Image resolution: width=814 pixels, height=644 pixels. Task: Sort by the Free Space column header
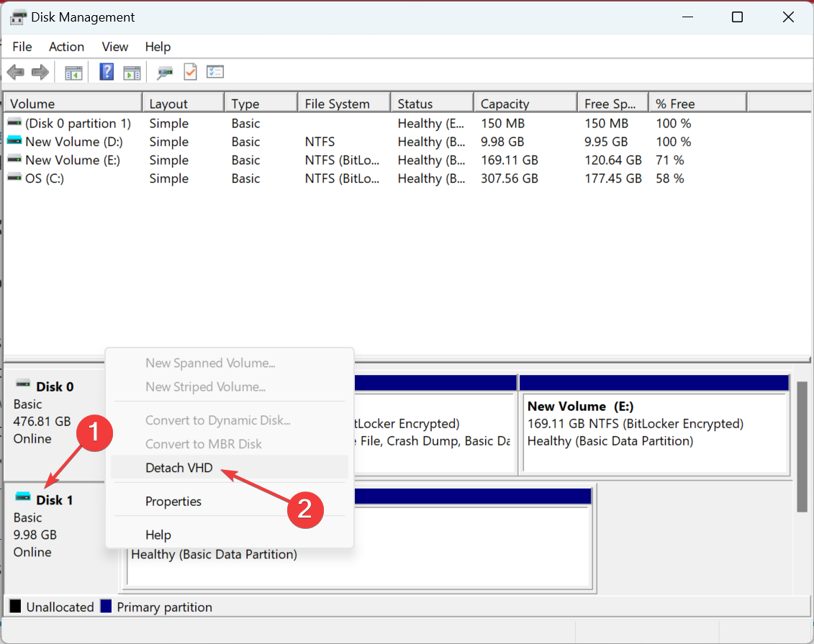pyautogui.click(x=613, y=104)
